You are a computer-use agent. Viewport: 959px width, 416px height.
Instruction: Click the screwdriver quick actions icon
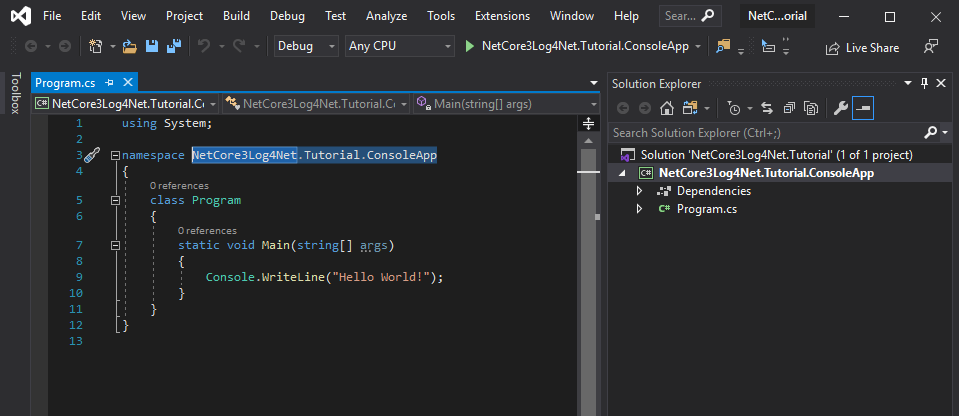click(x=92, y=155)
